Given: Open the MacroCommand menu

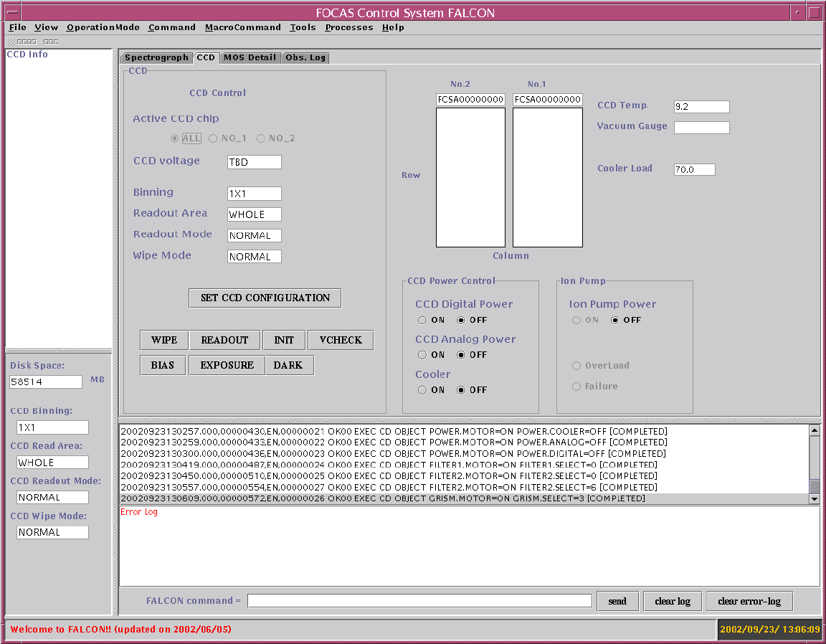Looking at the screenshot, I should 244,27.
